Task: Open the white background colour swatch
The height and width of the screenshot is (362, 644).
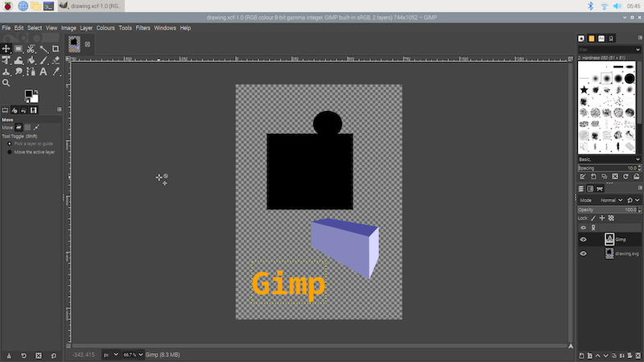Action: (x=35, y=99)
